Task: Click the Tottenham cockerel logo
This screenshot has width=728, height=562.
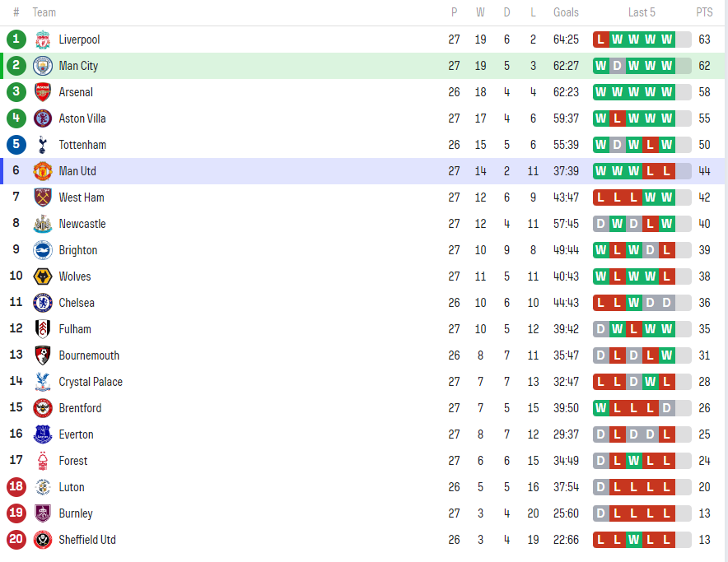Action: pos(43,145)
